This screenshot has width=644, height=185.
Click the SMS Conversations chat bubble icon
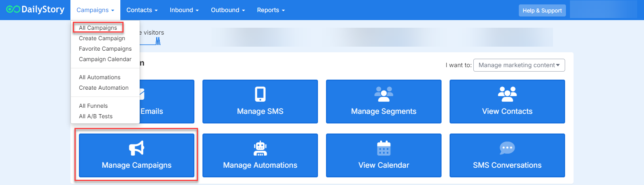point(507,148)
